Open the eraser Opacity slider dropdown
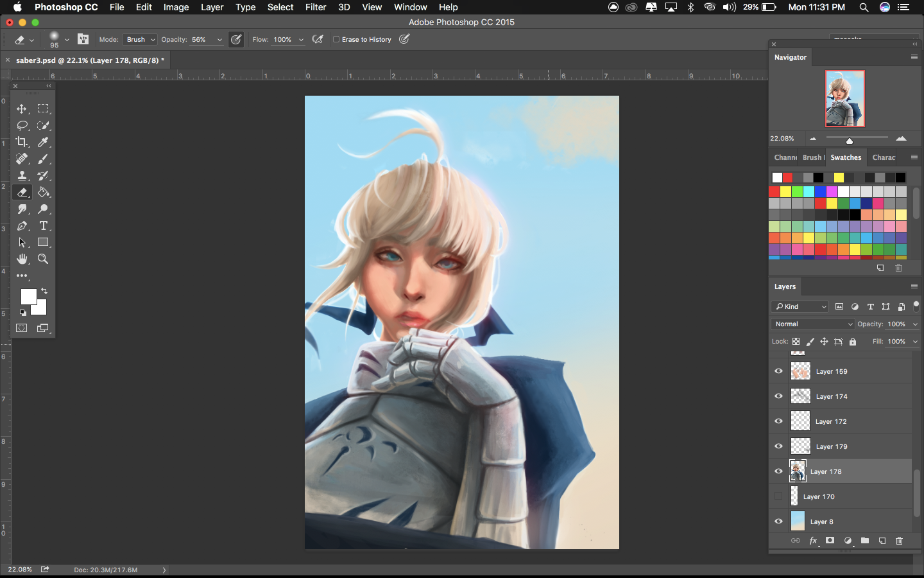The image size is (924, 578). pos(219,40)
